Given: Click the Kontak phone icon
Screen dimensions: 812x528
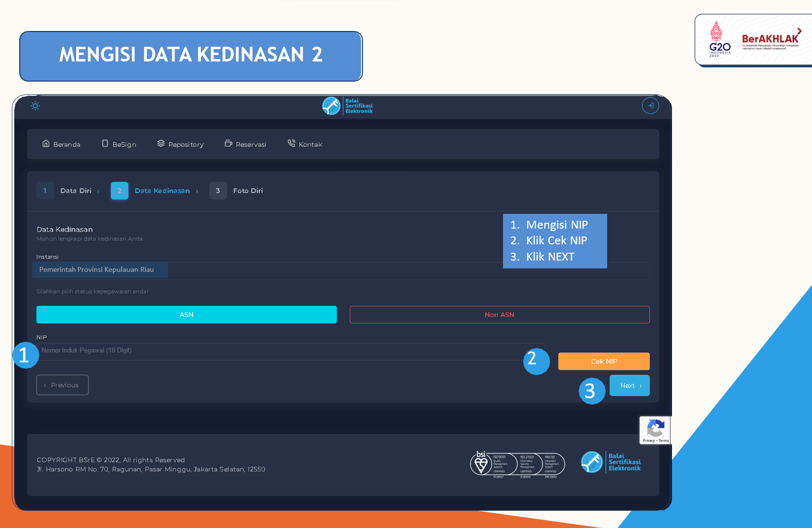Looking at the screenshot, I should [x=291, y=144].
